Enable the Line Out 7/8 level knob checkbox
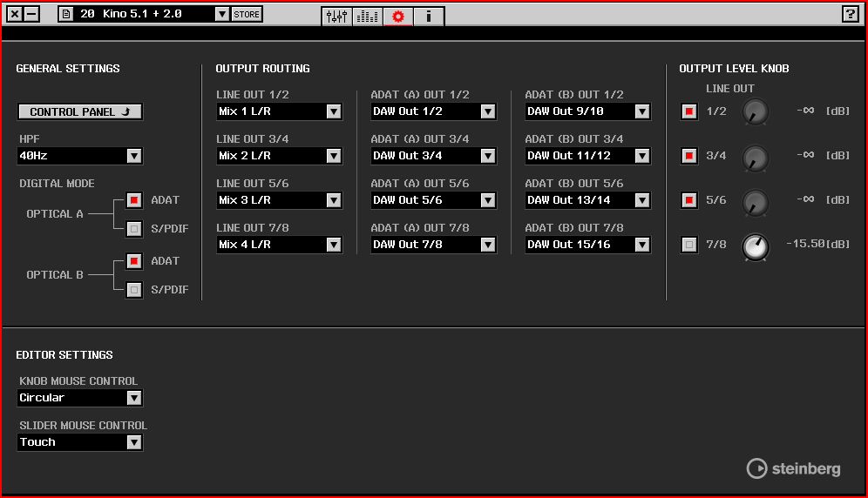868x498 pixels. pos(689,245)
